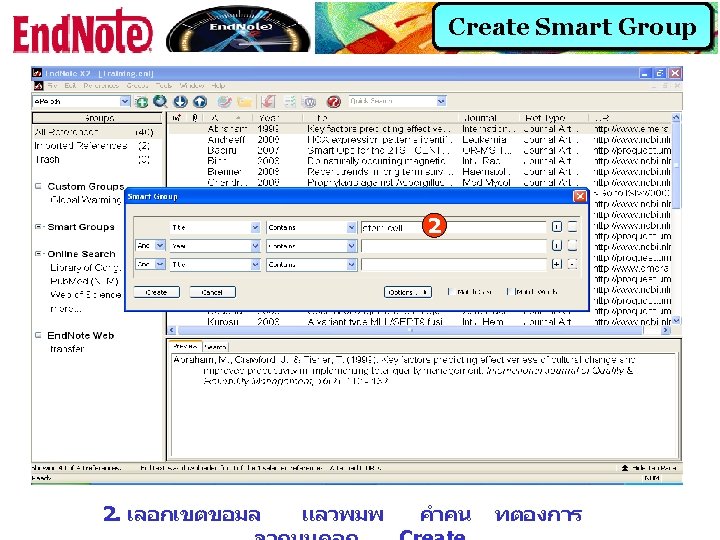Click the plus button on the Year search row
Image resolution: width=720 pixels, height=540 pixels.
pos(557,246)
